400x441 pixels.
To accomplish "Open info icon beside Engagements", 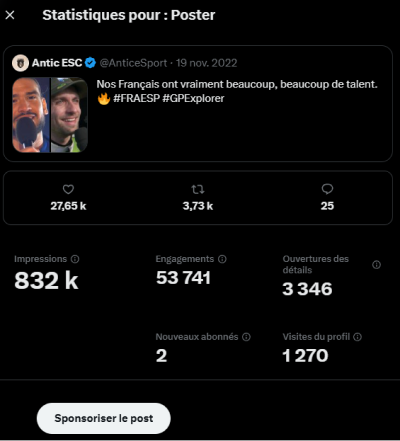I will (x=222, y=259).
